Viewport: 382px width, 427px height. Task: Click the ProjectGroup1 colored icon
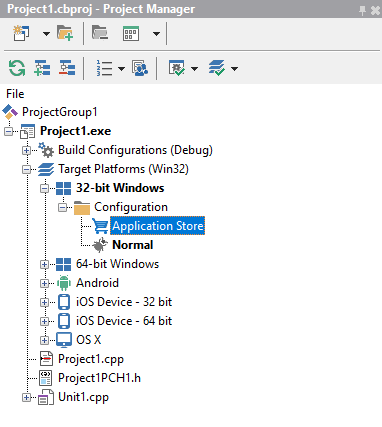point(10,112)
